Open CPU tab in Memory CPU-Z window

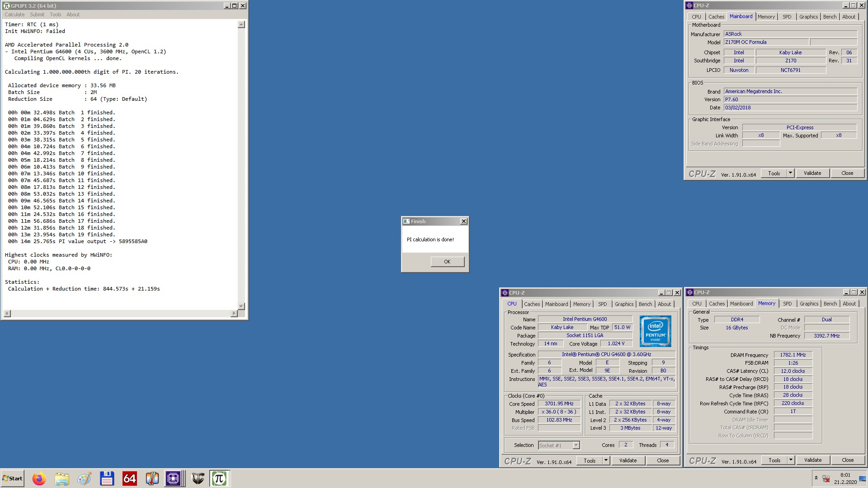(697, 304)
